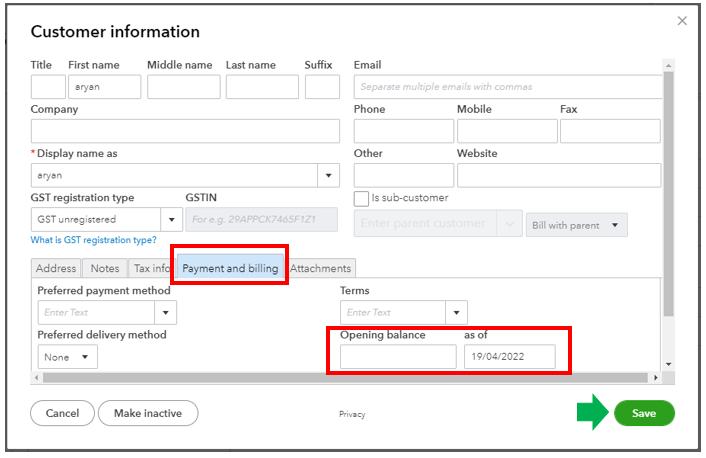Switch to the Address tab
Image resolution: width=706 pixels, height=458 pixels.
56,268
